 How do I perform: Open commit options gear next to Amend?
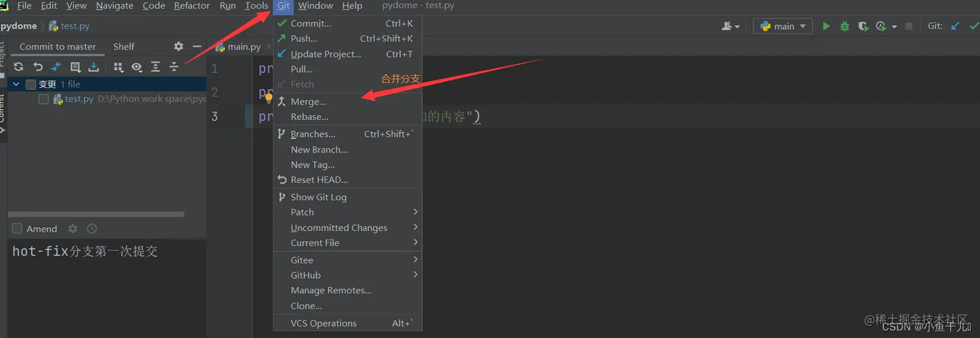[73, 228]
